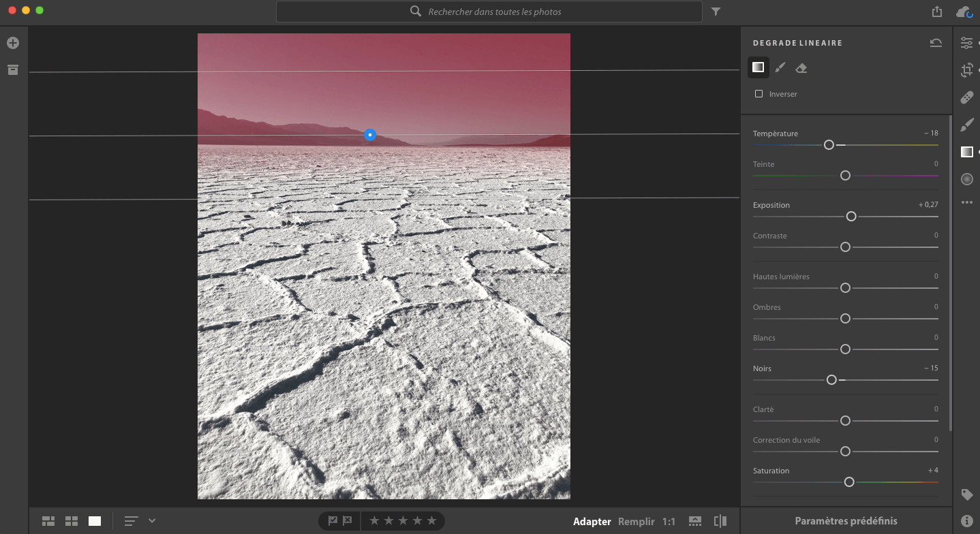Select the healing brush tool
This screenshot has width=980, height=534.
click(x=966, y=97)
